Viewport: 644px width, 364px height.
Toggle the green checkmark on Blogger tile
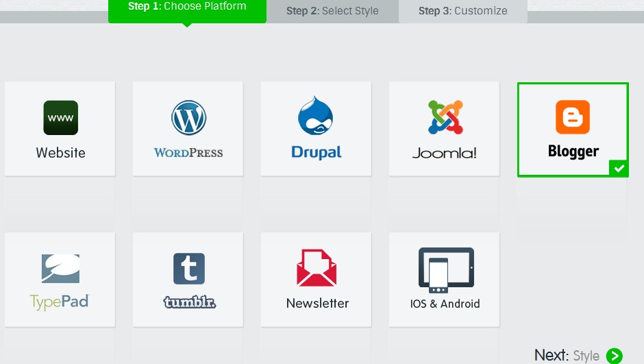tap(619, 168)
